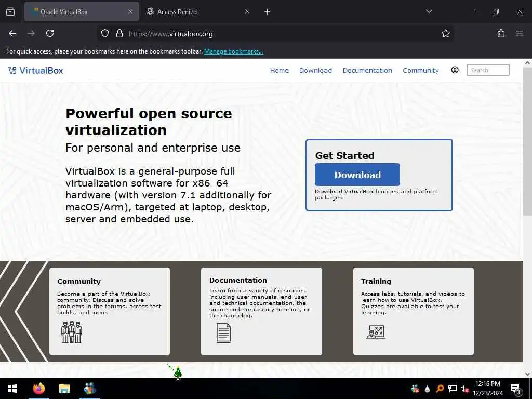Click the Community people icon
The width and height of the screenshot is (532, 399).
click(72, 332)
